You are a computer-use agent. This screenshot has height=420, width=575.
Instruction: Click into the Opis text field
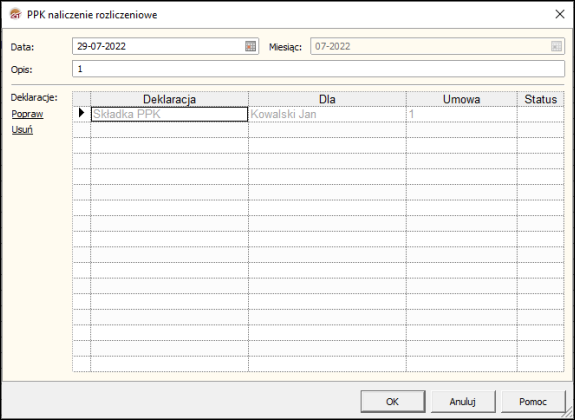point(318,69)
